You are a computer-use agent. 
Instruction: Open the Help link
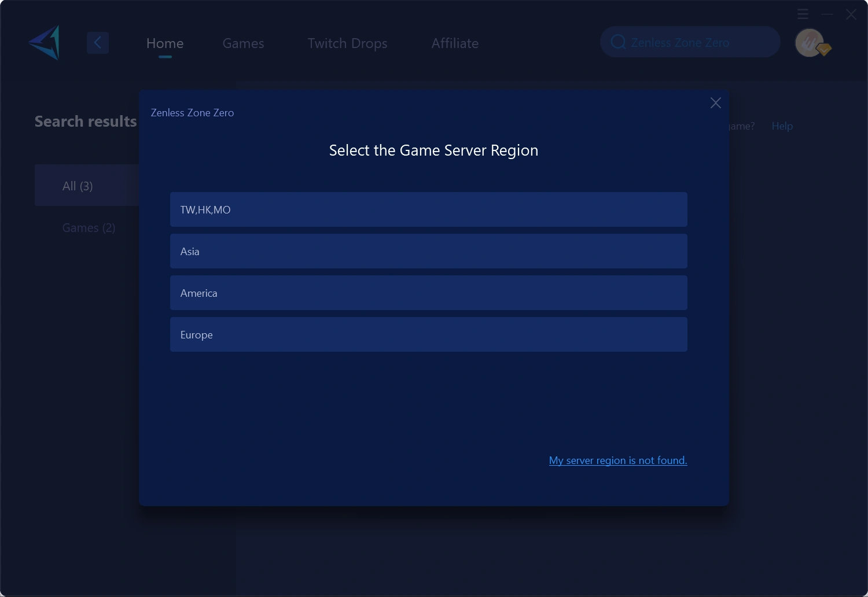point(782,126)
